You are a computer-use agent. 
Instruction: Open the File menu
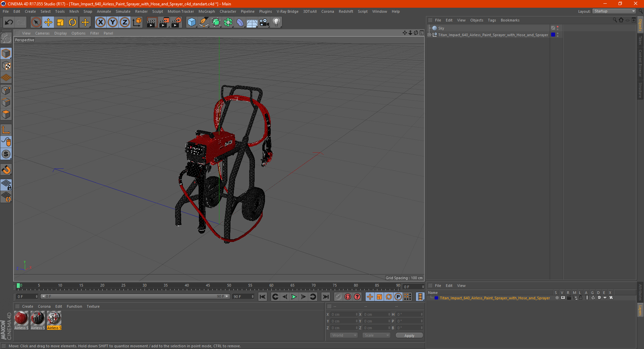click(6, 11)
